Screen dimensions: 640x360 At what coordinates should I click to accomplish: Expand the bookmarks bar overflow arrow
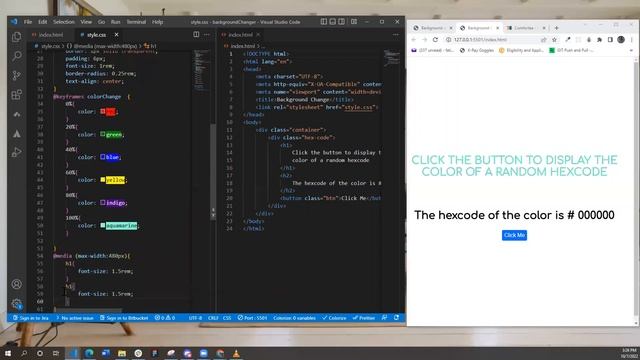click(631, 50)
